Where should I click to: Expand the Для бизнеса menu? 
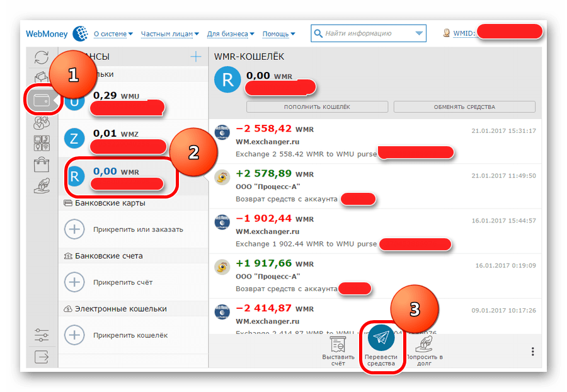[231, 33]
